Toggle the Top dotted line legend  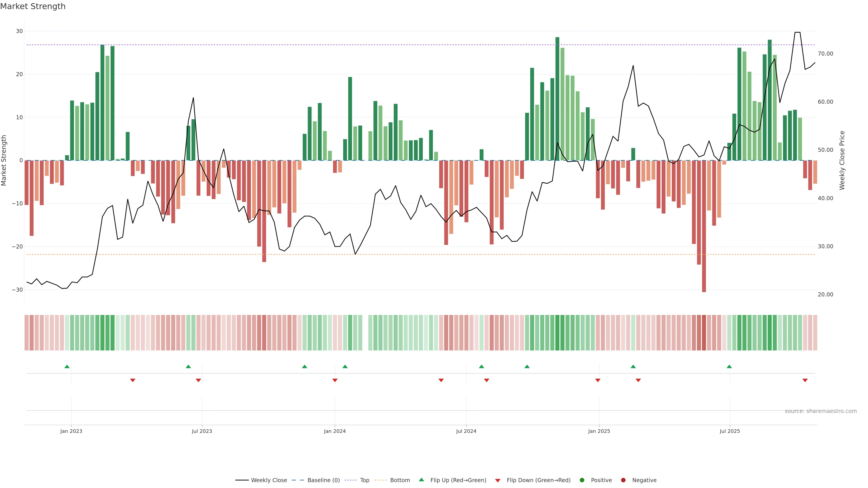[x=364, y=480]
